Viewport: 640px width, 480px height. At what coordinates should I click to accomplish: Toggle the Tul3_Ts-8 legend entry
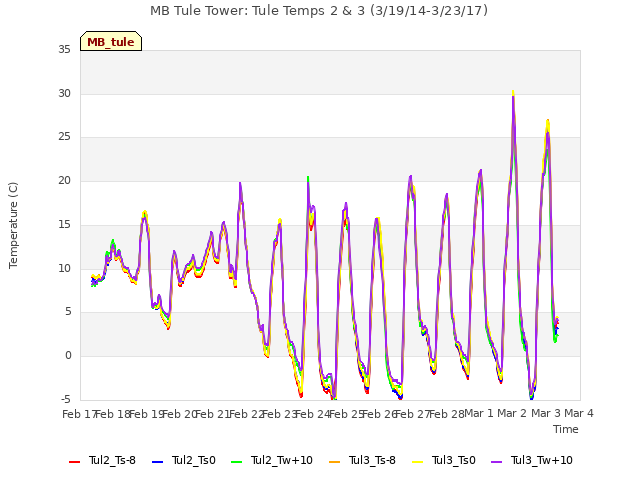(362, 460)
